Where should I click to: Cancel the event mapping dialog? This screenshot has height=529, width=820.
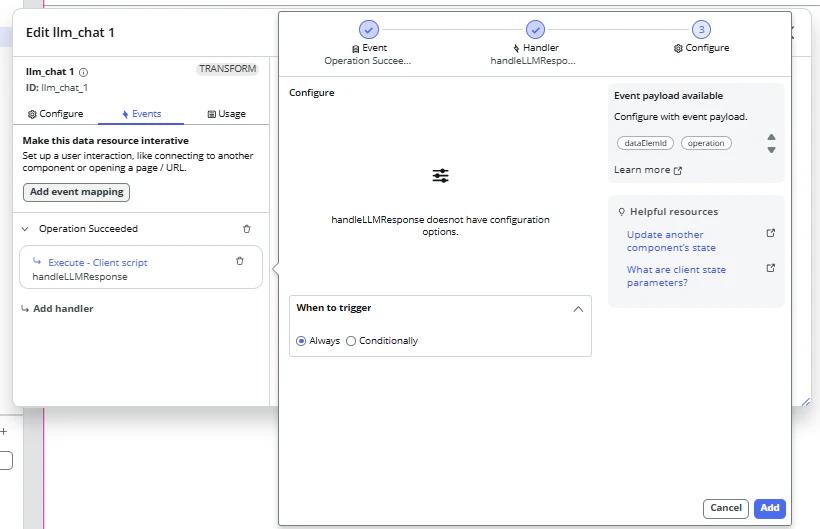pos(726,508)
